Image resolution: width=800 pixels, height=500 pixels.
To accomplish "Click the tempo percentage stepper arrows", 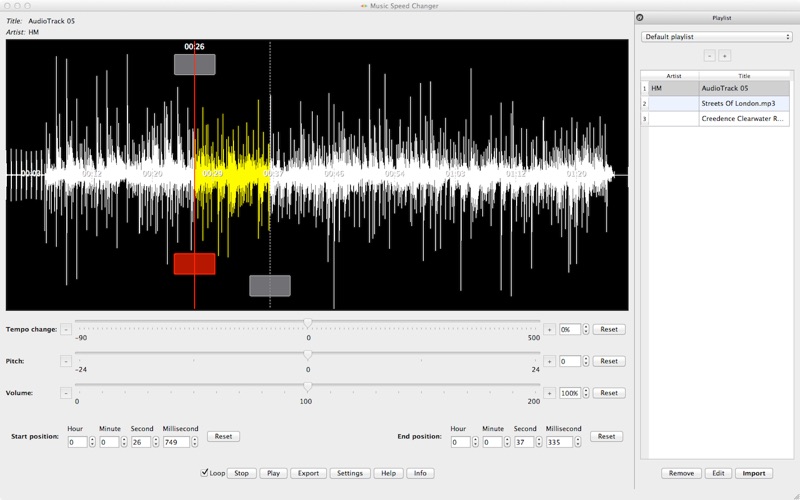I will click(x=584, y=329).
